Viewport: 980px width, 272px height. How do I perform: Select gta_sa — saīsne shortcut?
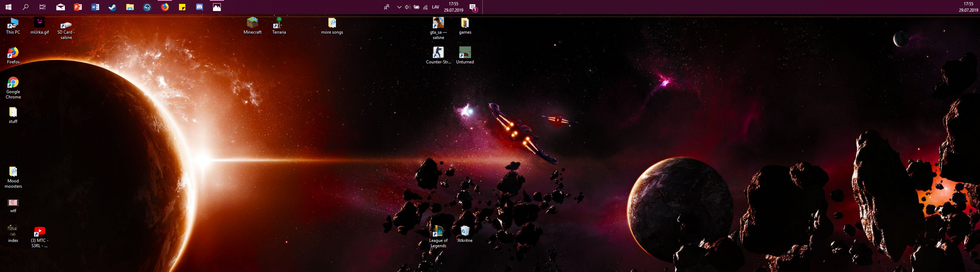[x=438, y=28]
